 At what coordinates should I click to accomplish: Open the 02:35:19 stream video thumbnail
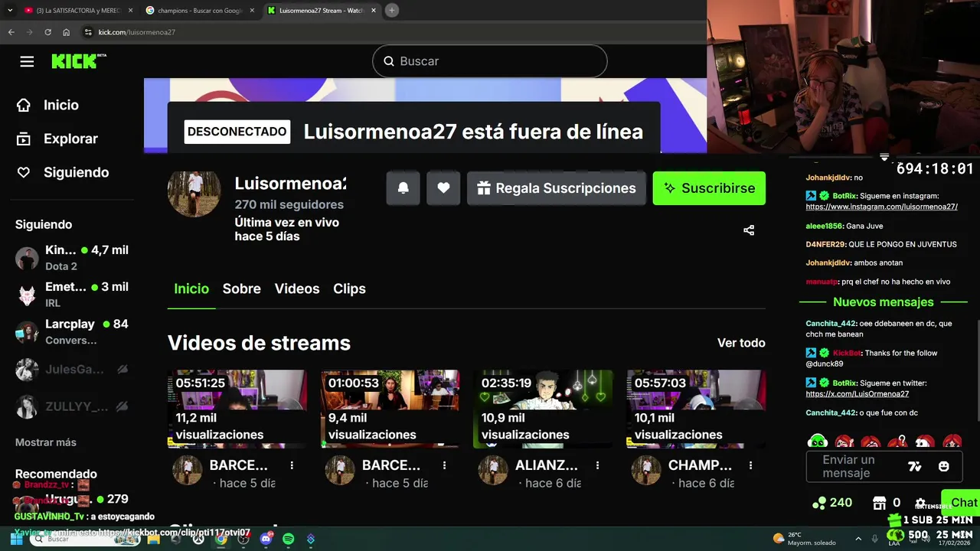point(544,409)
